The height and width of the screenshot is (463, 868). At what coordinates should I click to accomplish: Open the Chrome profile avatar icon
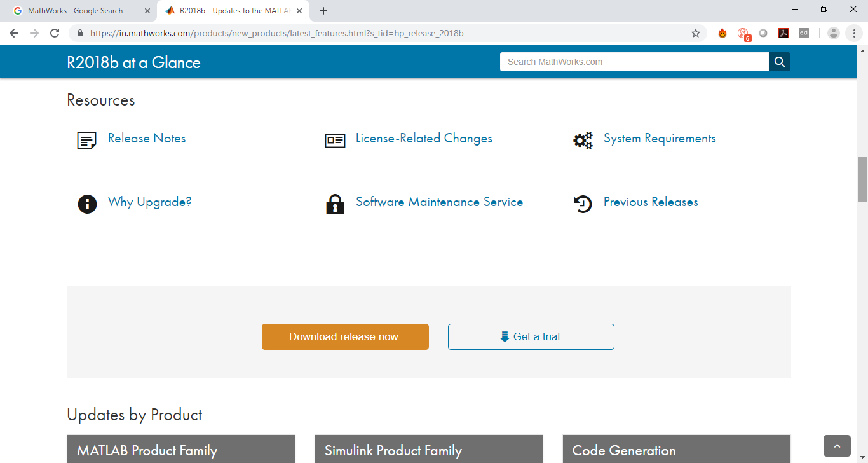(834, 33)
